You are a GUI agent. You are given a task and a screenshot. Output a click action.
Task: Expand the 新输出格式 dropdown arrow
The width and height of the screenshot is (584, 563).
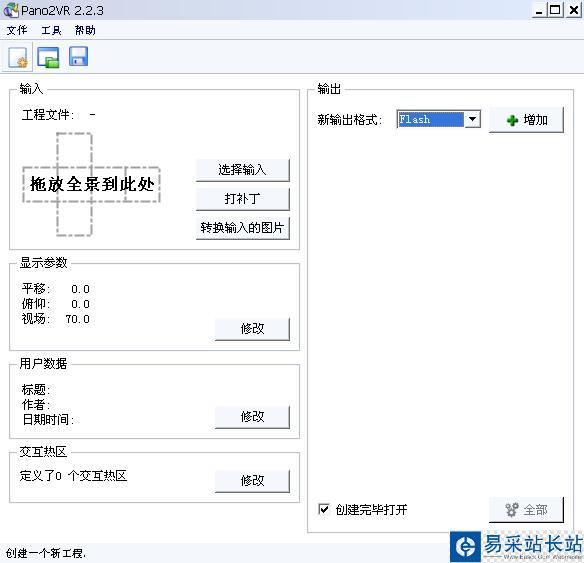click(472, 120)
